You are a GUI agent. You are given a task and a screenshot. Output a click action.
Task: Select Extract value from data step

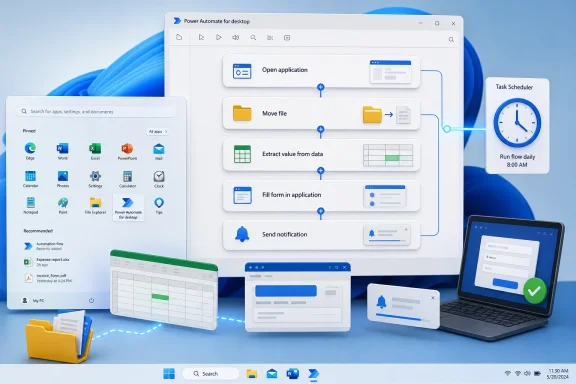click(x=321, y=154)
